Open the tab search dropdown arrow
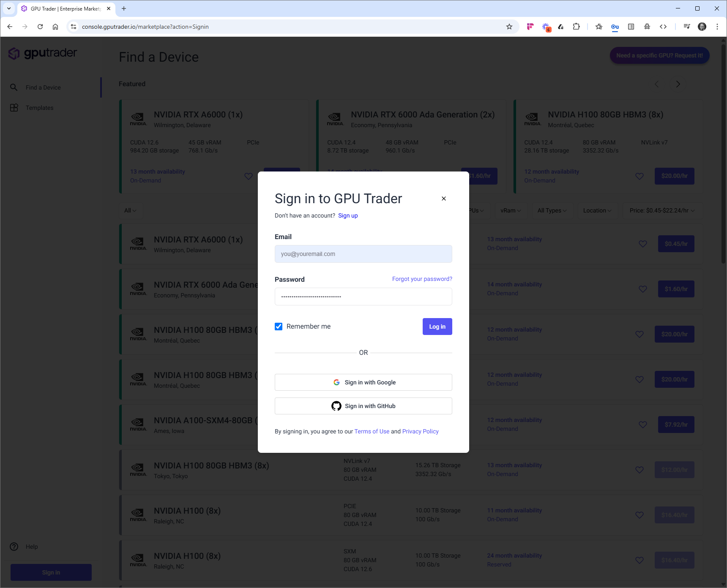This screenshot has width=727, height=588. [x=9, y=8]
